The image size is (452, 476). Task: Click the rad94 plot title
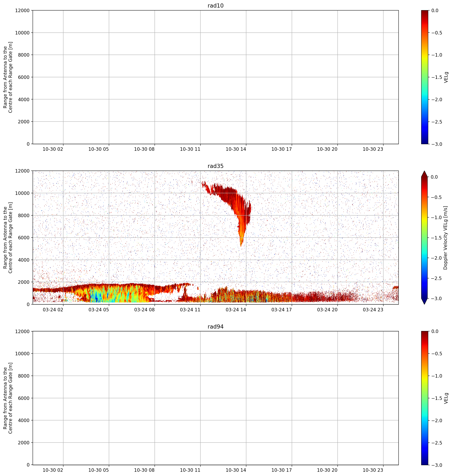click(215, 327)
